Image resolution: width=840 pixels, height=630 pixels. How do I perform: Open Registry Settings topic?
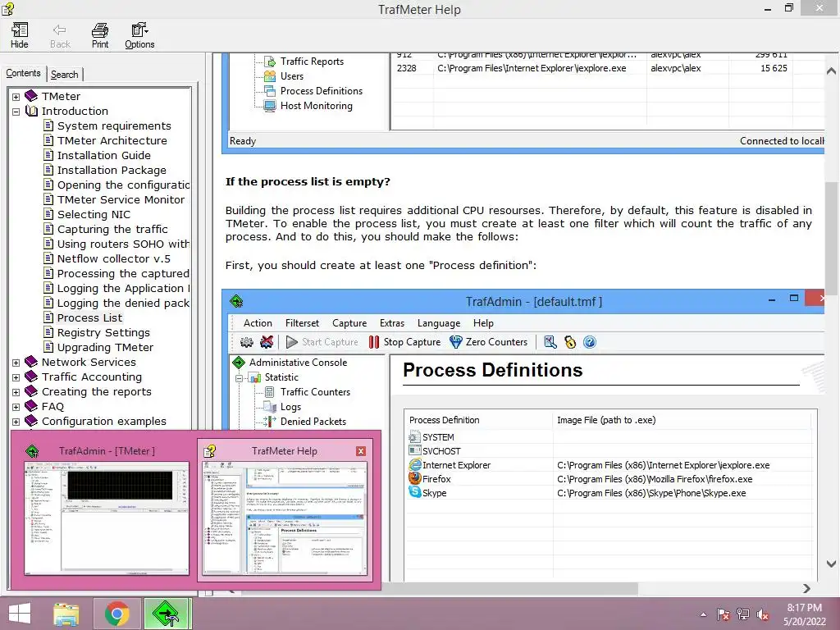pos(103,333)
